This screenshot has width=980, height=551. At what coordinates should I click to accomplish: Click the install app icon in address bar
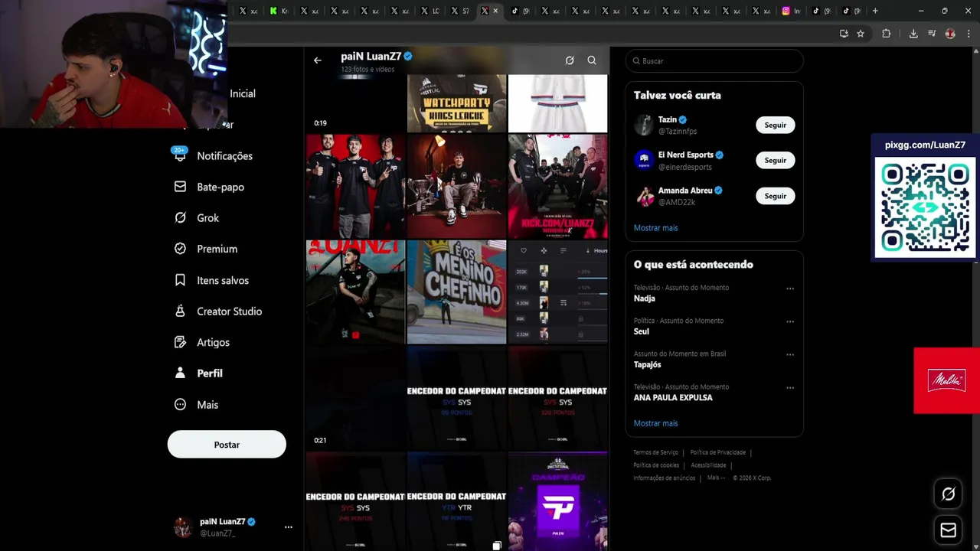click(844, 34)
